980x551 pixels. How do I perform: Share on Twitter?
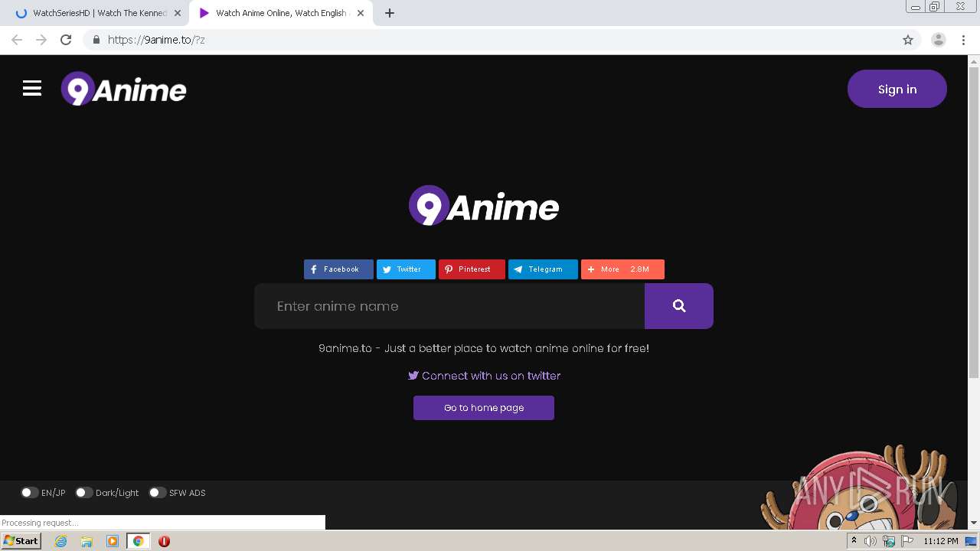(406, 269)
